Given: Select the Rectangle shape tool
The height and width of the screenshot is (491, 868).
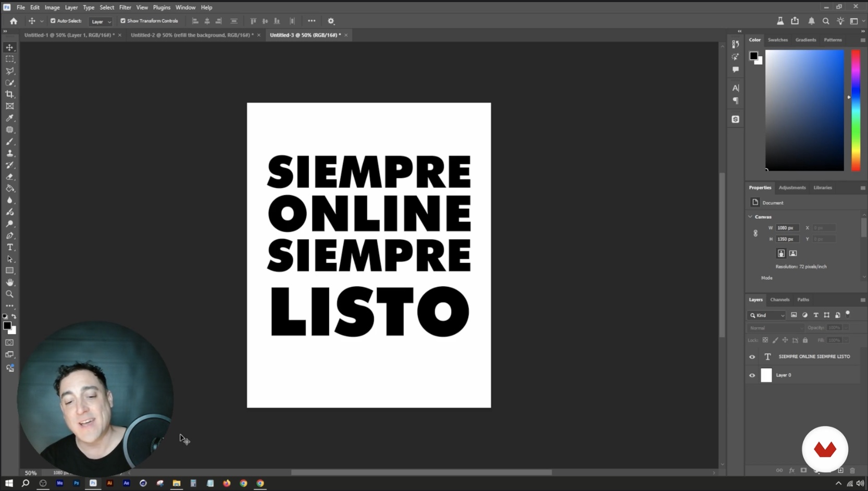Looking at the screenshot, I should (9, 271).
